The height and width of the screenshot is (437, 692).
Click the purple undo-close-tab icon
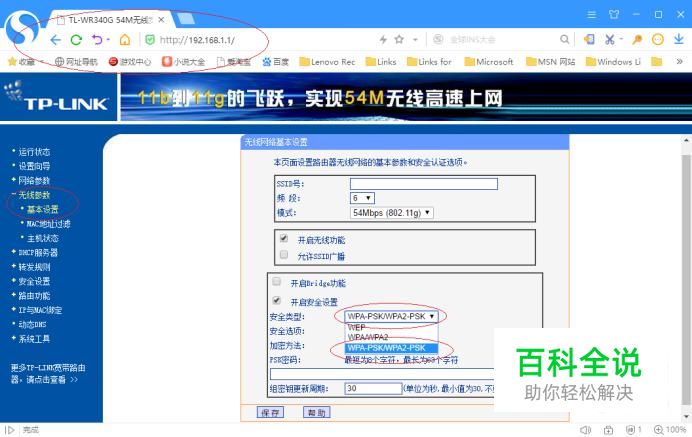(x=98, y=40)
